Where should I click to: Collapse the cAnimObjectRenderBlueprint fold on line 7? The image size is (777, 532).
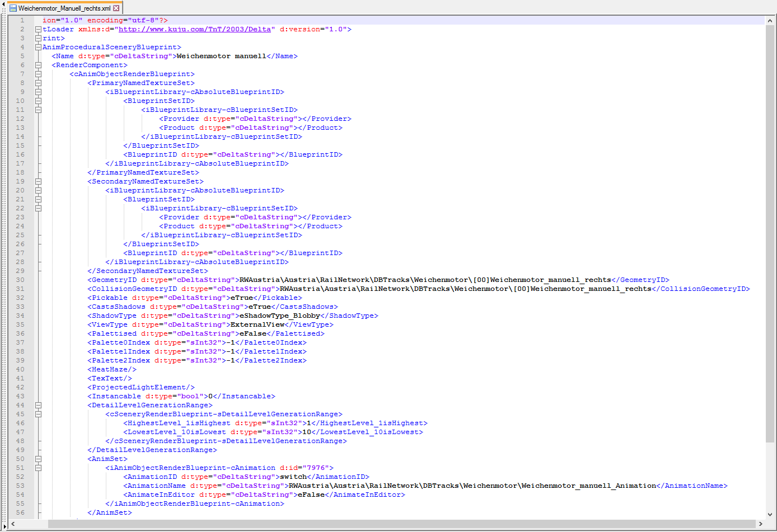(x=38, y=74)
